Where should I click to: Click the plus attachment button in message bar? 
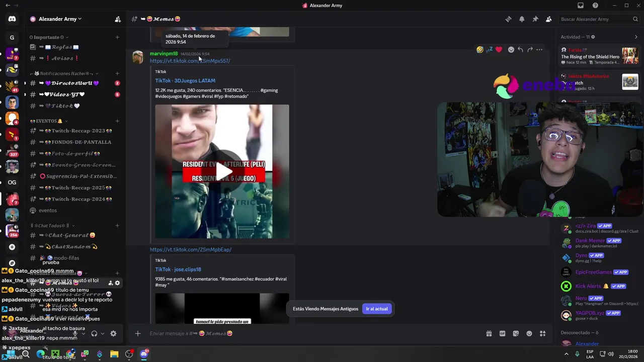click(x=137, y=333)
